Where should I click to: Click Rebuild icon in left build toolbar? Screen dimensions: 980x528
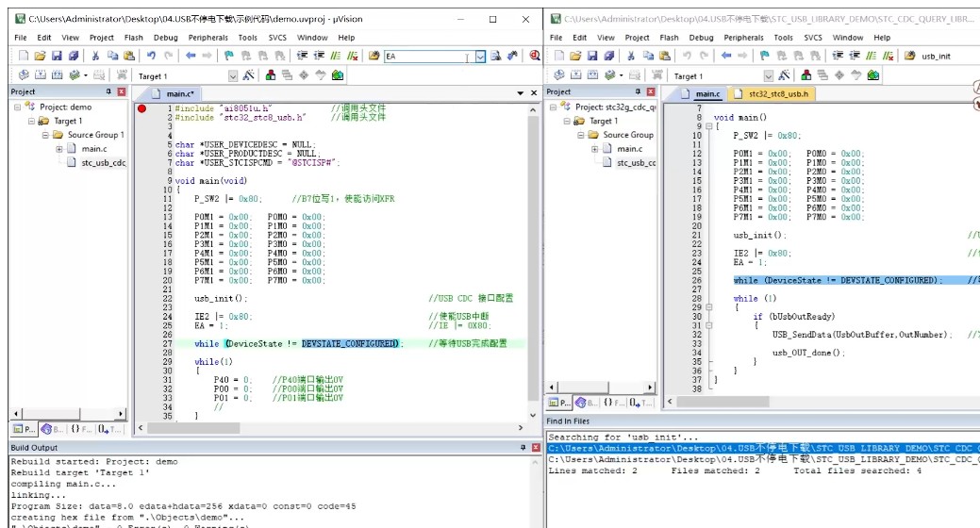[57, 75]
